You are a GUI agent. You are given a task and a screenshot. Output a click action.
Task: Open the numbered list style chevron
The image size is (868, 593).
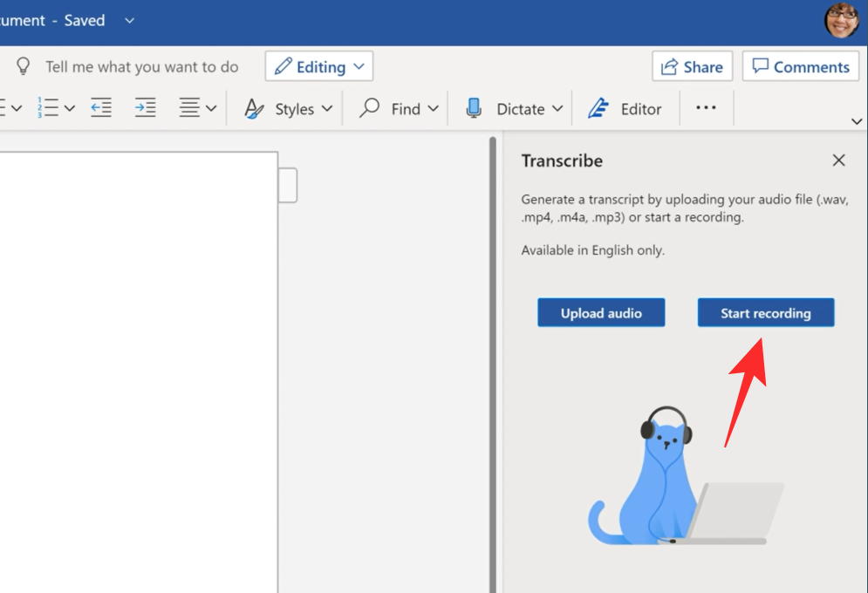pyautogui.click(x=69, y=107)
